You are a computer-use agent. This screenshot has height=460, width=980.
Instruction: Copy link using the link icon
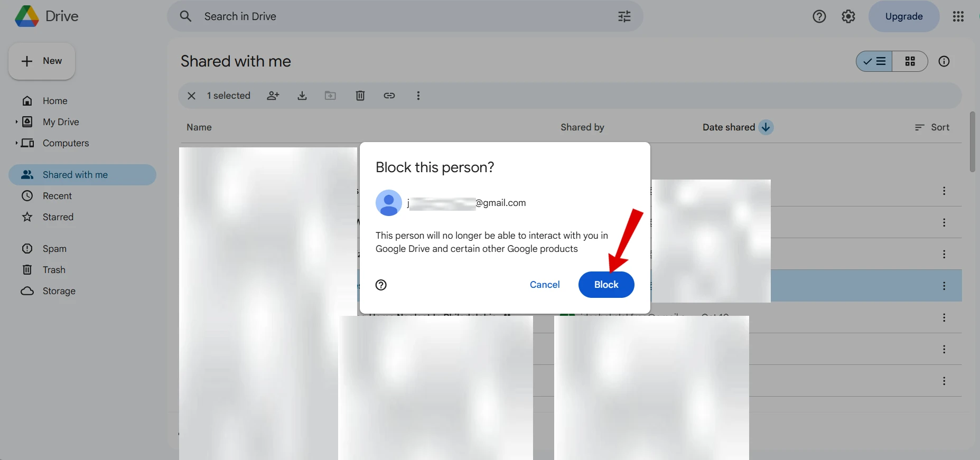389,96
